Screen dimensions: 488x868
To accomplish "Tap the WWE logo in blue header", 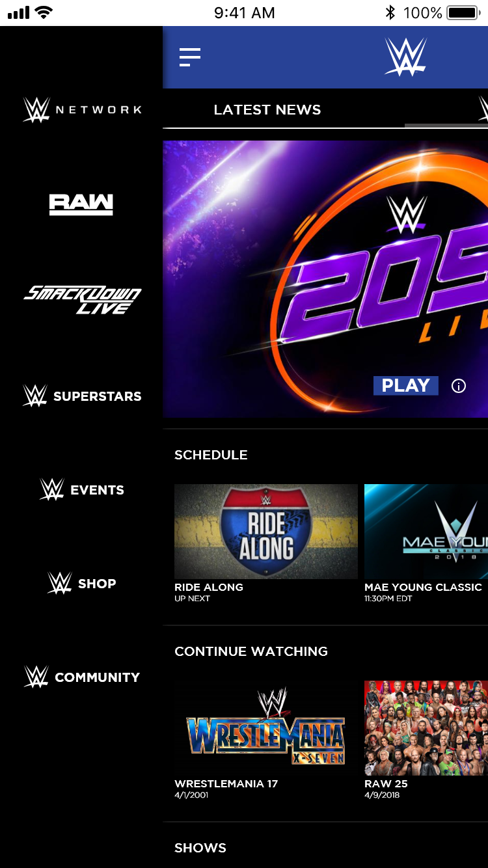I will [x=405, y=57].
